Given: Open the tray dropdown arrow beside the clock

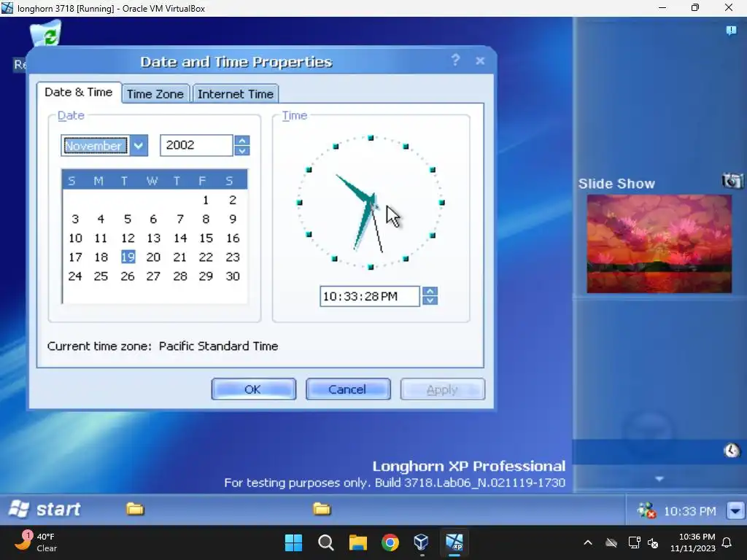Looking at the screenshot, I should point(735,511).
